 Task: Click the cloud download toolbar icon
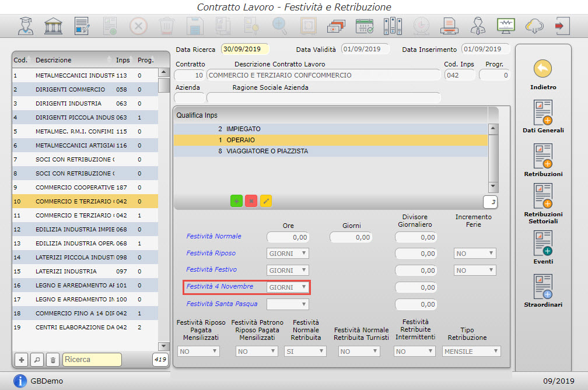[534, 26]
